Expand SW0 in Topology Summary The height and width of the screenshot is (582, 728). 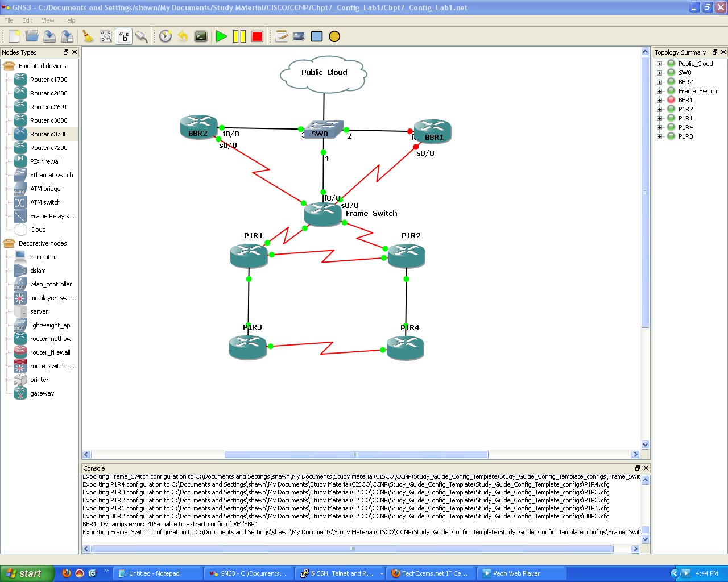[659, 73]
